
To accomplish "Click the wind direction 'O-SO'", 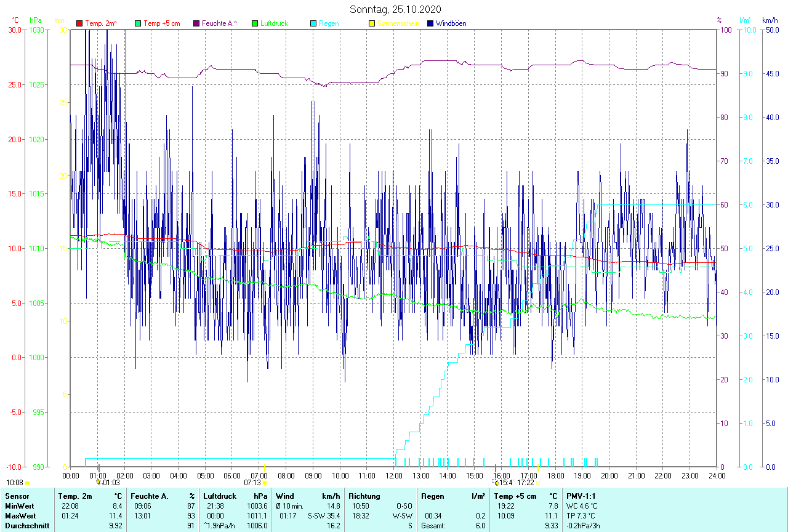I will pyautogui.click(x=404, y=506).
